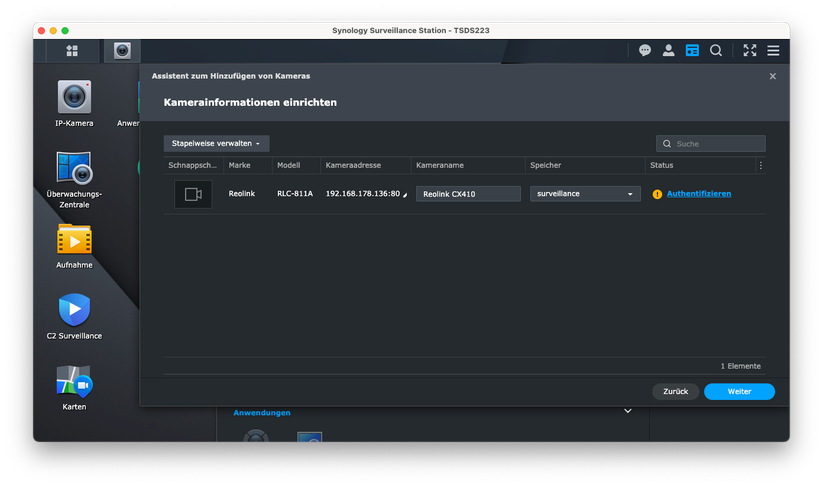The height and width of the screenshot is (485, 823).
Task: Open the main menu grid icon
Action: (72, 51)
